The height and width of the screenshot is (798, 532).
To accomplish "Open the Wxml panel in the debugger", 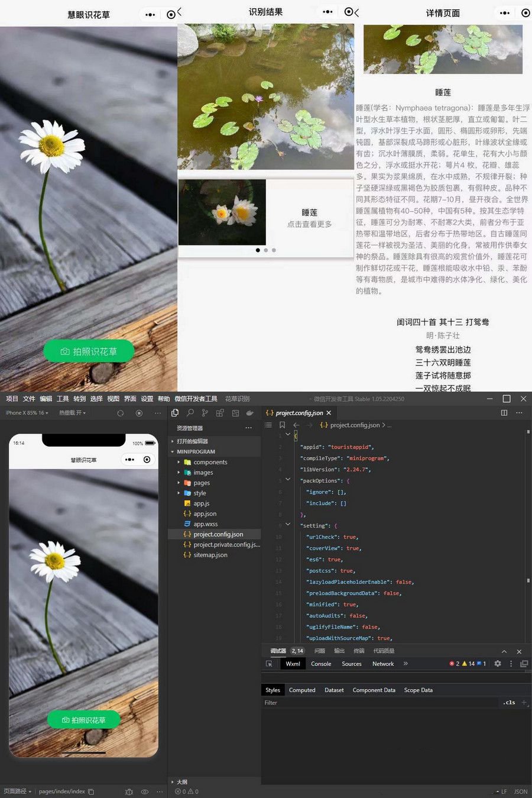I will click(293, 664).
